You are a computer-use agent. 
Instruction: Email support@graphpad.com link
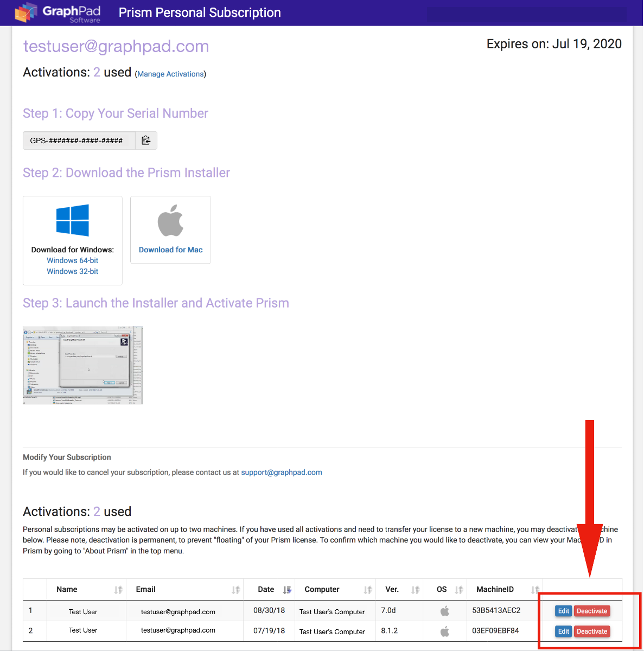[x=282, y=473]
